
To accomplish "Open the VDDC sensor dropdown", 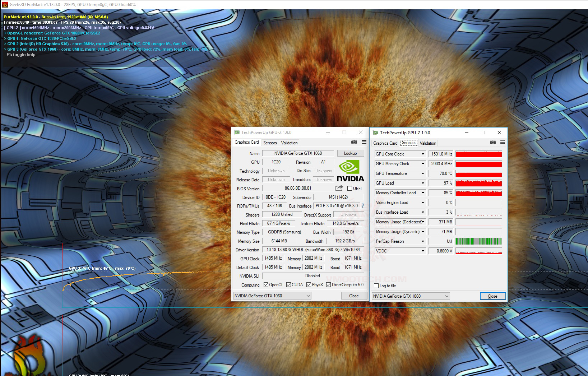I will pos(423,251).
